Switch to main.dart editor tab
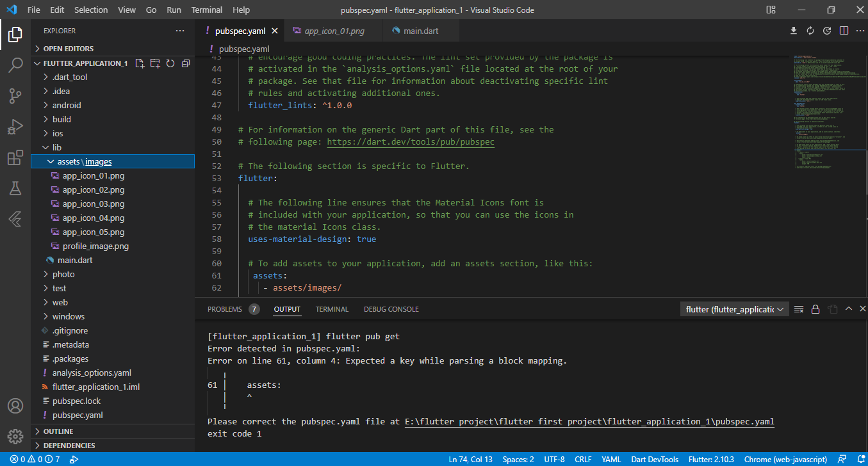This screenshot has height=466, width=868. click(421, 31)
